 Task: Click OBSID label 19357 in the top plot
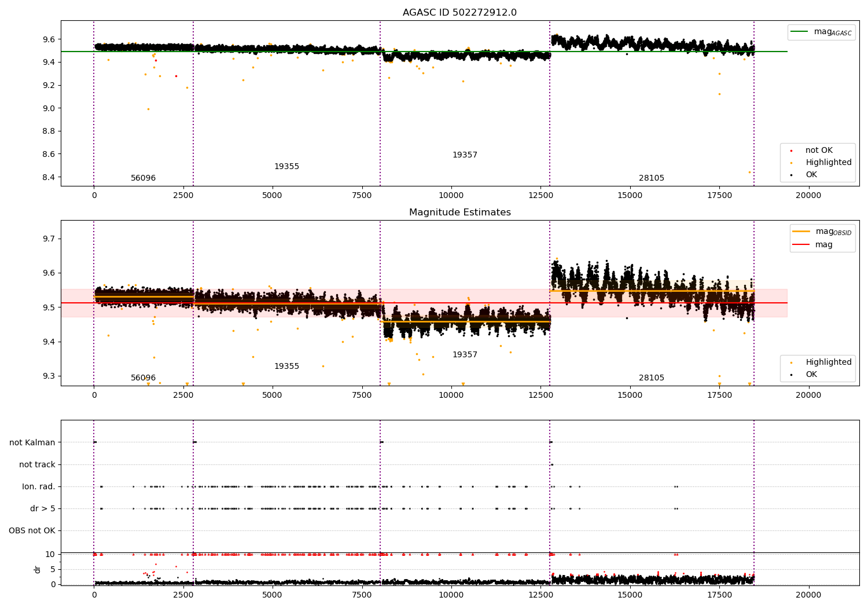(x=465, y=155)
